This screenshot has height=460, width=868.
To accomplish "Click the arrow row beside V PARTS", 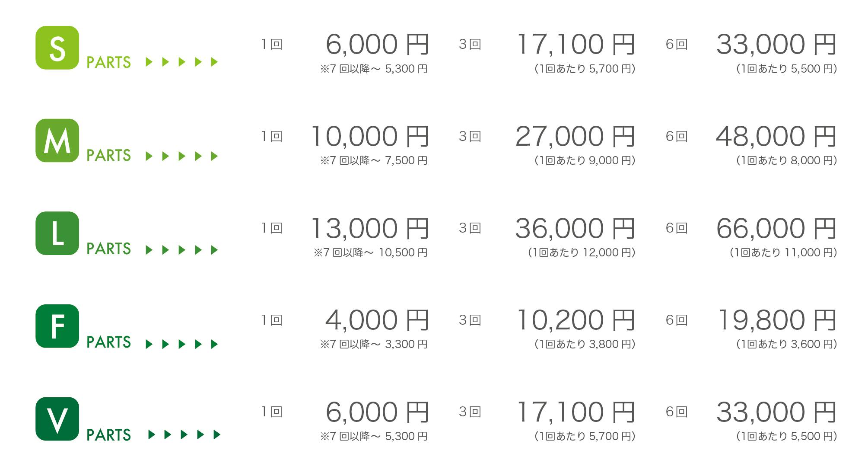I will (184, 434).
